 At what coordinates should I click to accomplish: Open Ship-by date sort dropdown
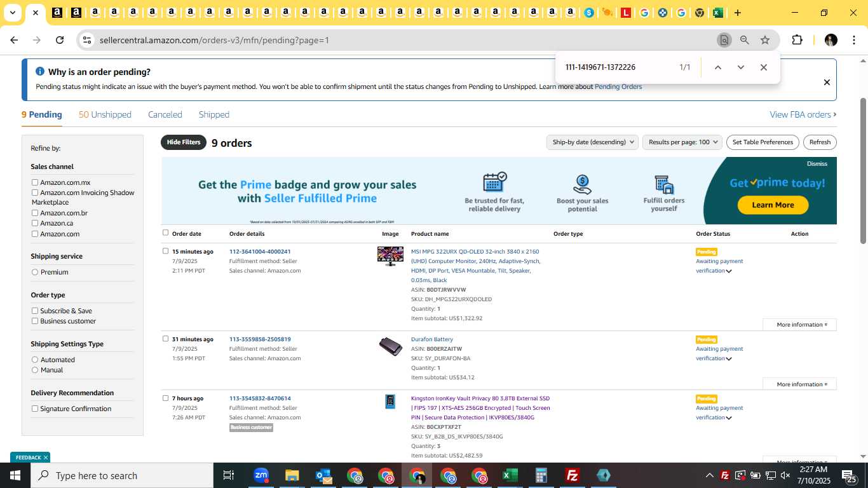coord(592,142)
